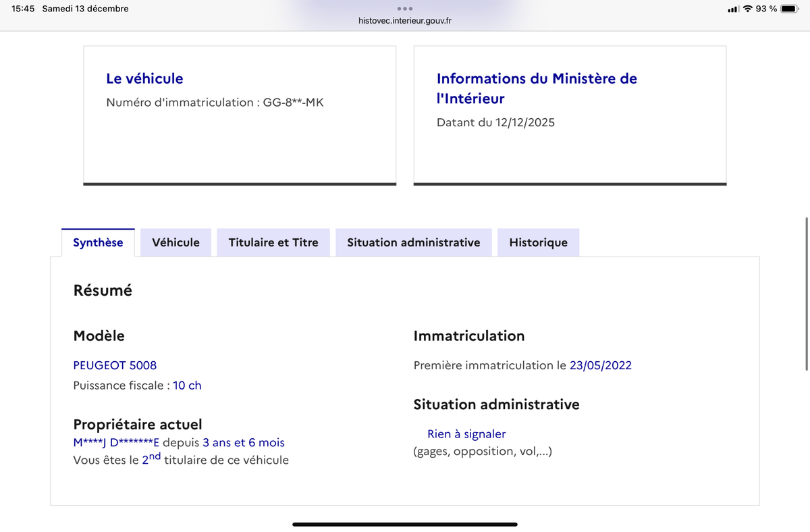
Task: Click the 10 ch fiscal power value
Action: [x=187, y=385]
